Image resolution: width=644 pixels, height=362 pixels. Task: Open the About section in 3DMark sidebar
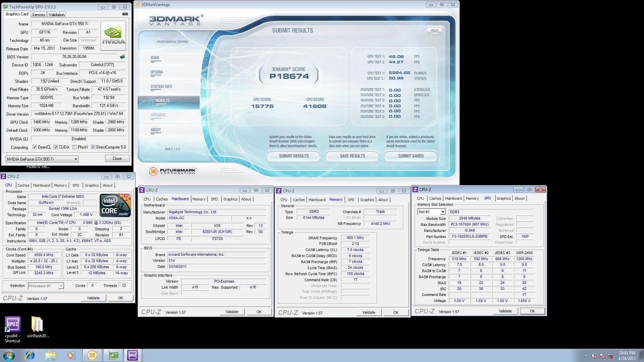(x=156, y=130)
